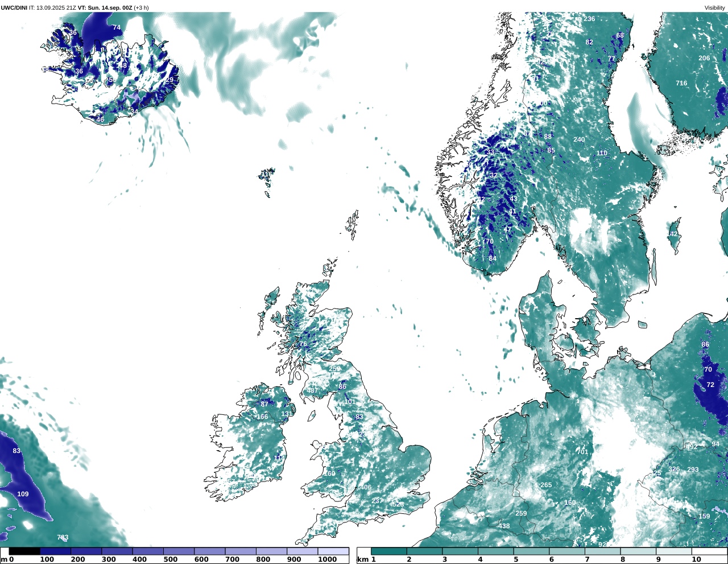Click the '7' tick label in the km scale
Viewport: 728px width, 564px height.
(x=587, y=559)
